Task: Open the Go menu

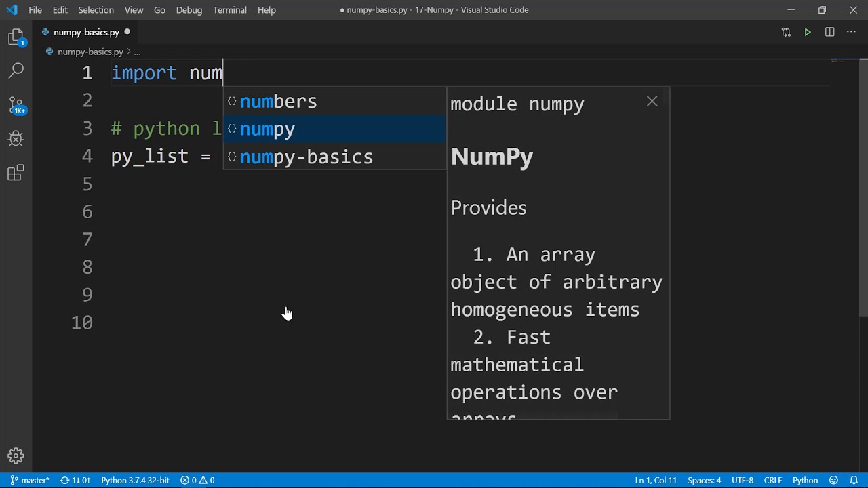Action: [x=159, y=9]
